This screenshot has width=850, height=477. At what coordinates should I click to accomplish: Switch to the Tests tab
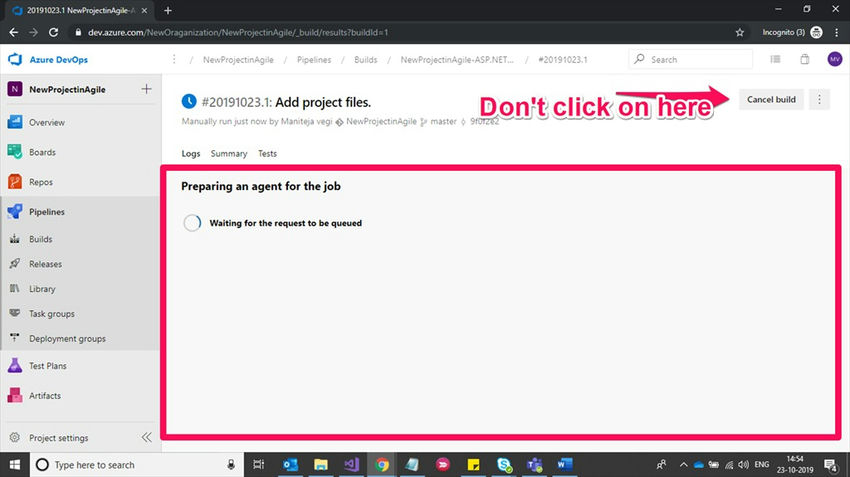[x=267, y=153]
